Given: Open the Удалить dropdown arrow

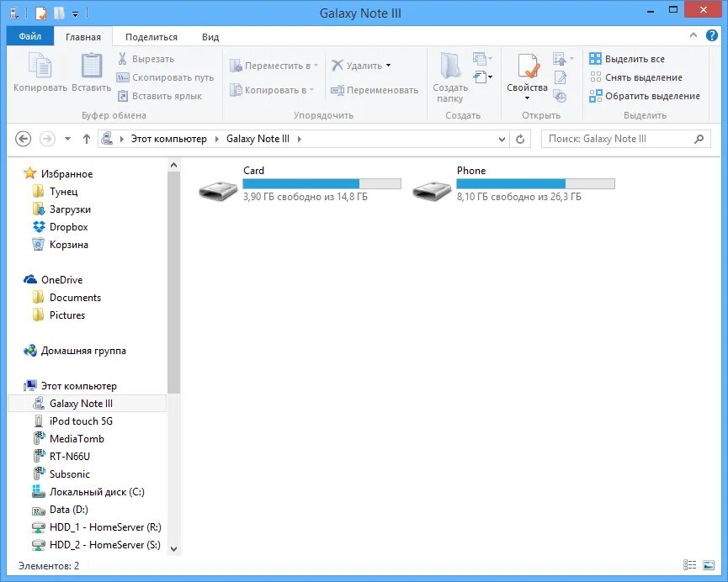Looking at the screenshot, I should click(389, 66).
